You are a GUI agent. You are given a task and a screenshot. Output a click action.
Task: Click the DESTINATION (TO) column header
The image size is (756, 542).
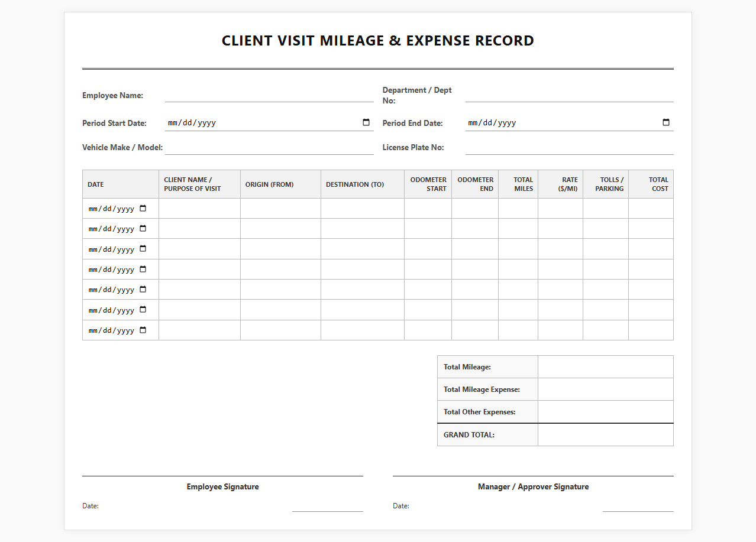point(363,184)
